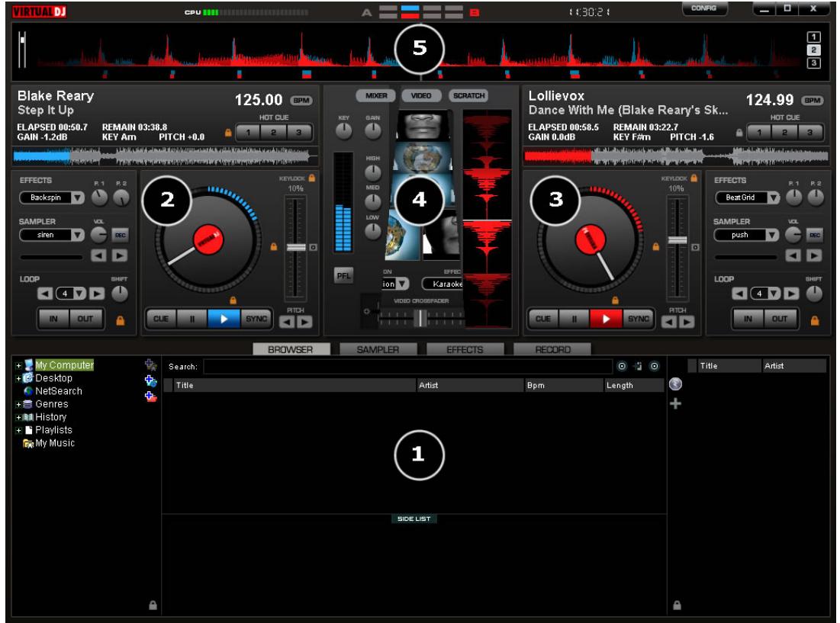Expand the History tree node

(18, 417)
